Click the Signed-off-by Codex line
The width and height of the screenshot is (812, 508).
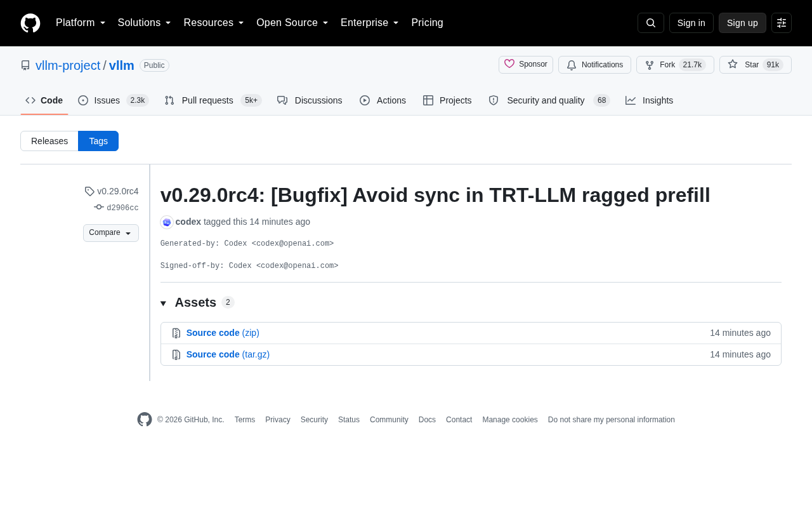(x=249, y=266)
